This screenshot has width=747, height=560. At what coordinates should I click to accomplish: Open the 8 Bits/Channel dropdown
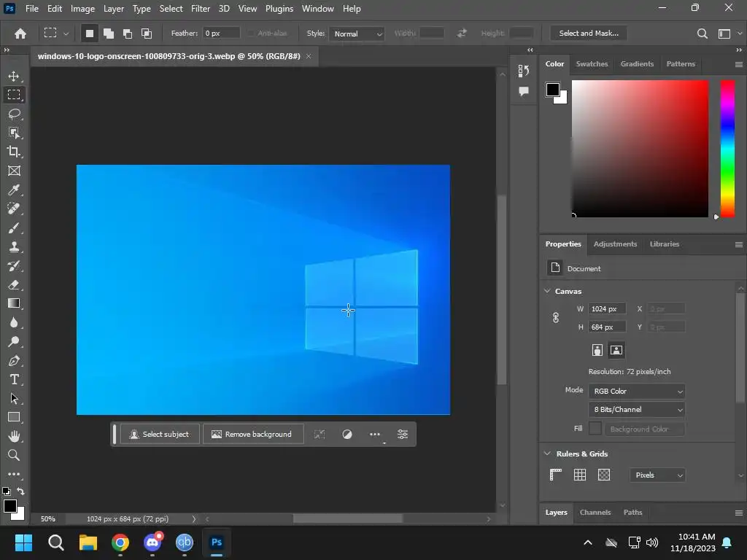point(637,410)
